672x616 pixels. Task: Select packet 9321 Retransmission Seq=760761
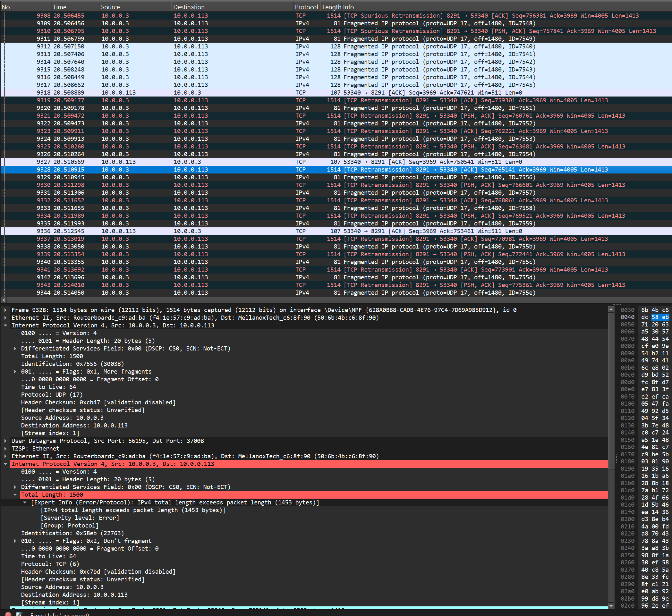click(x=336, y=116)
